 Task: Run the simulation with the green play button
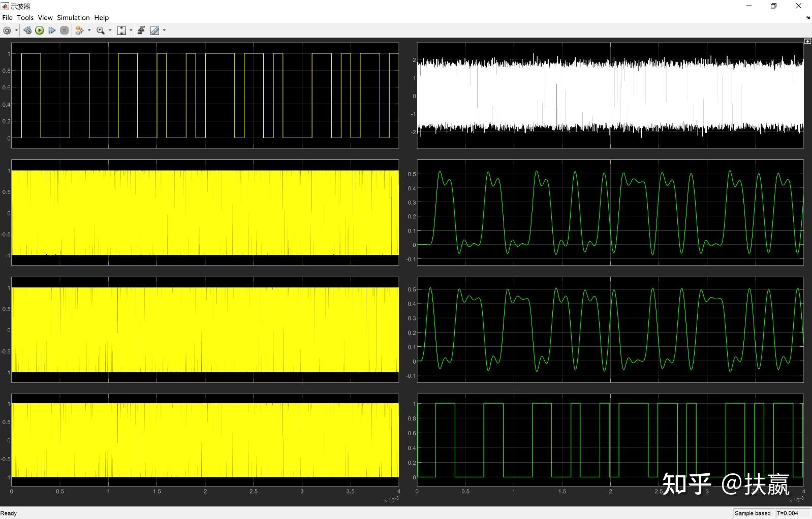40,30
